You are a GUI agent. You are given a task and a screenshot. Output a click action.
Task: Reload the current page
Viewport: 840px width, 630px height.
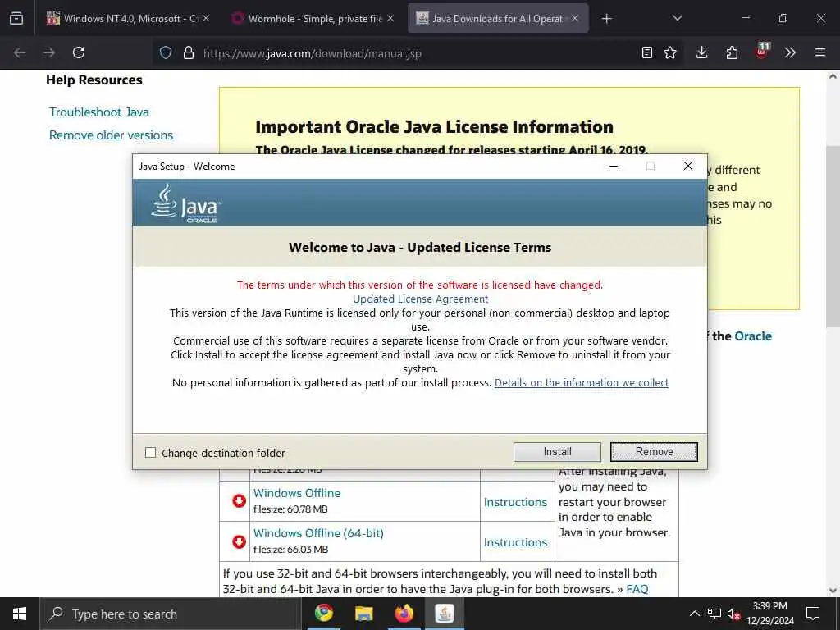point(79,52)
